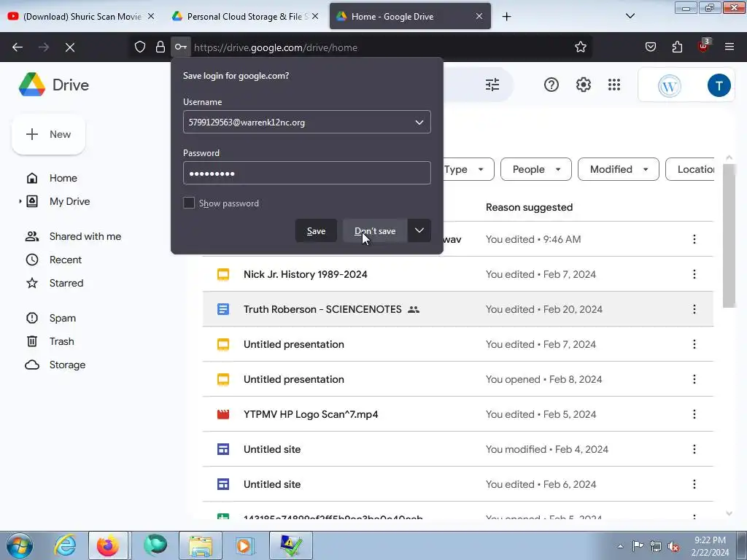Open advanced search options slider icon
The width and height of the screenshot is (747, 560).
(x=492, y=85)
